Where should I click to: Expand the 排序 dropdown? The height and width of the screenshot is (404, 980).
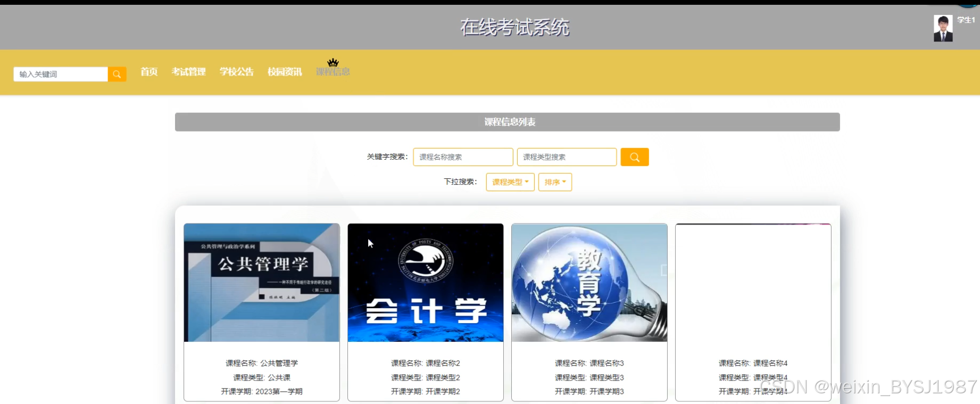pos(555,182)
